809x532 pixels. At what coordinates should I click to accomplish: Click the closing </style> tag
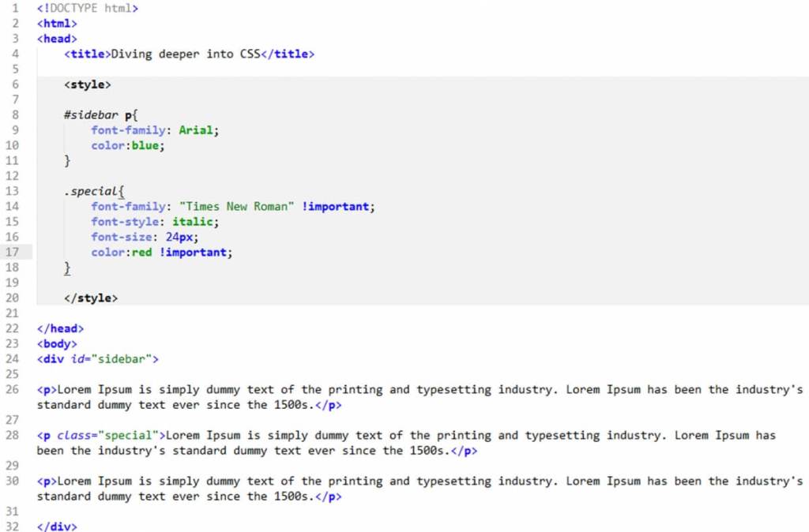91,298
